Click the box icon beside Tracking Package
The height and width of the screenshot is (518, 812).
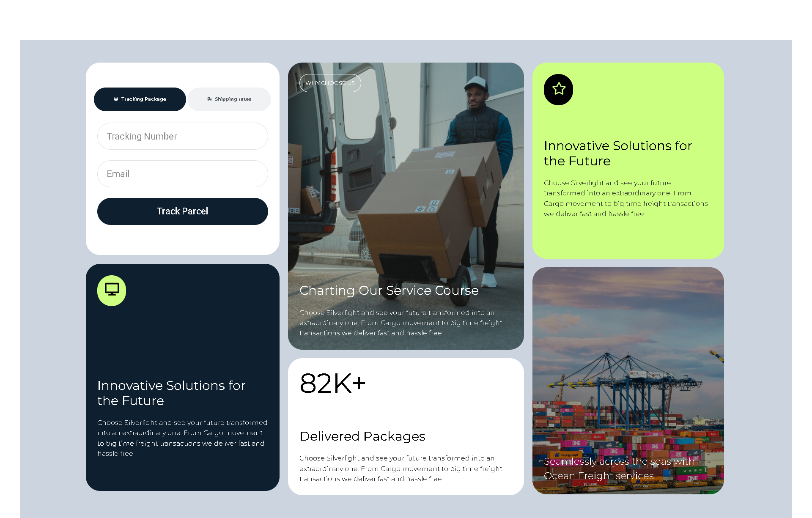point(116,99)
